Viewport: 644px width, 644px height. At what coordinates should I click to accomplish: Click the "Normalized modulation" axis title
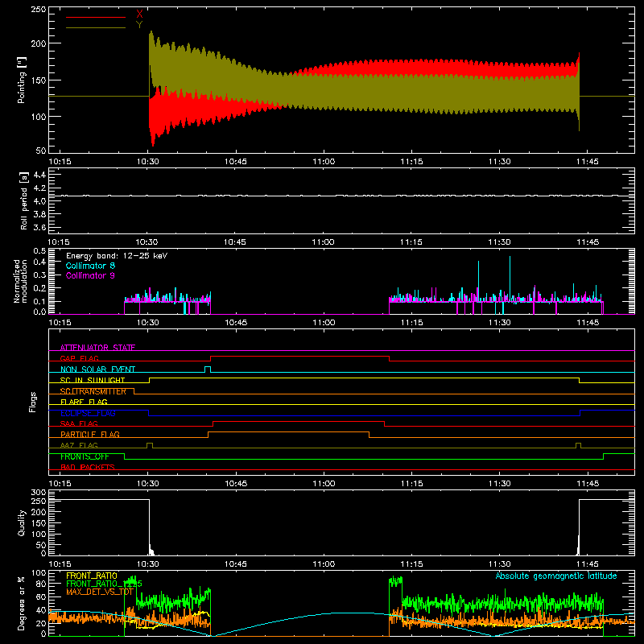click(20, 281)
